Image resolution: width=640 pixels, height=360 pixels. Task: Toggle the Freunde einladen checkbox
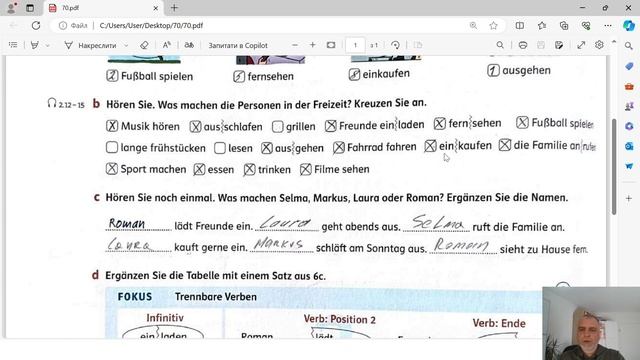point(331,126)
